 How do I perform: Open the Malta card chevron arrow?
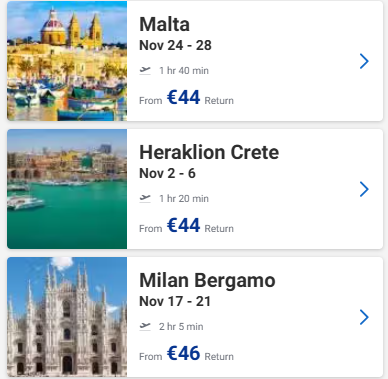click(x=364, y=61)
